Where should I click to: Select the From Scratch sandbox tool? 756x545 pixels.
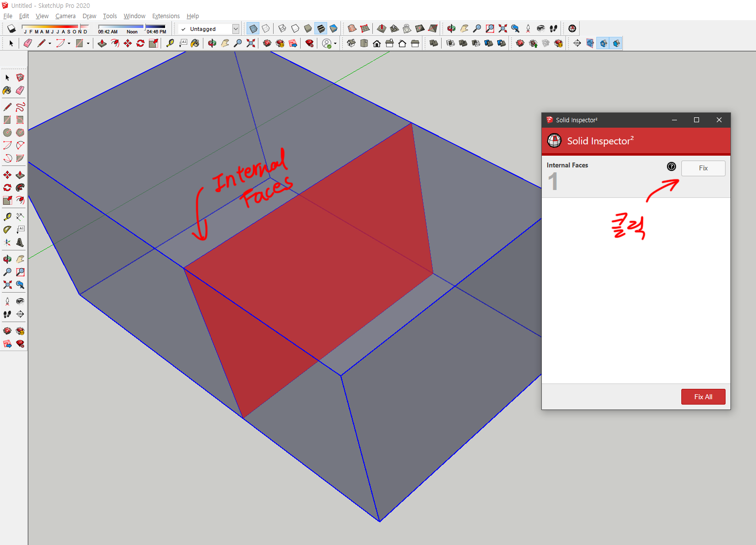[x=364, y=28]
